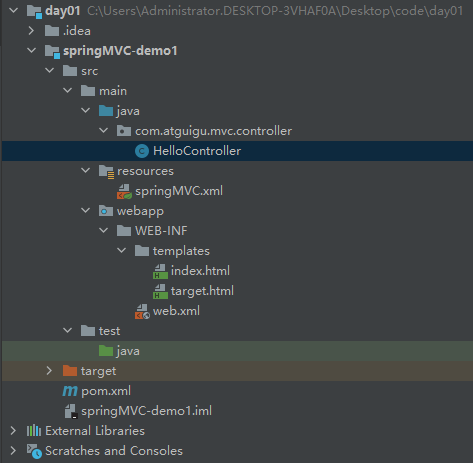The image size is (473, 463).
Task: Select the HelloController class name
Action: point(197,151)
